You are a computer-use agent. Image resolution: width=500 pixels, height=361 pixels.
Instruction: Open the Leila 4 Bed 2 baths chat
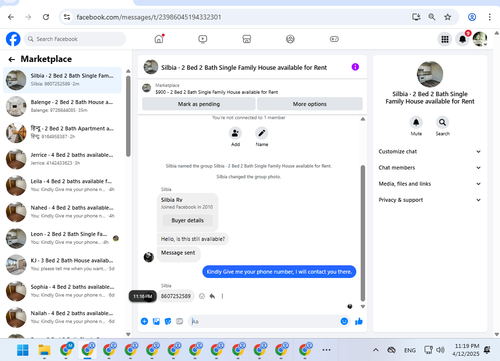point(62,185)
